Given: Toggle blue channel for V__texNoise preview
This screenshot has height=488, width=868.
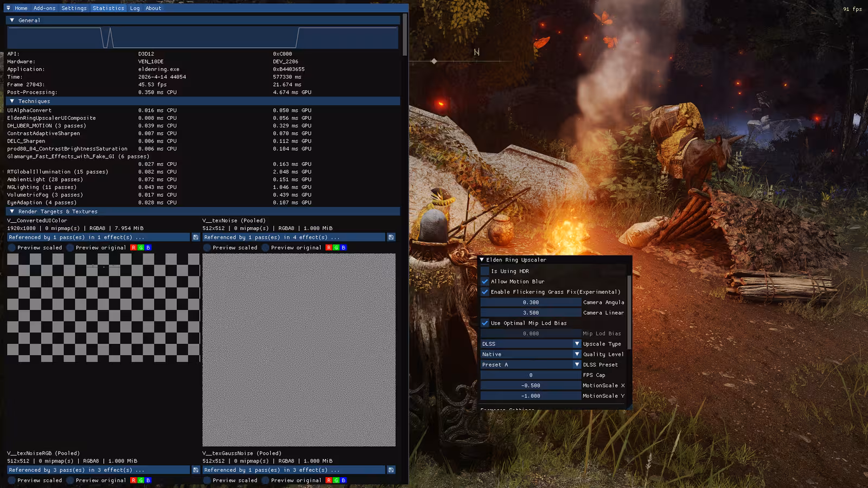Looking at the screenshot, I should click(x=343, y=247).
